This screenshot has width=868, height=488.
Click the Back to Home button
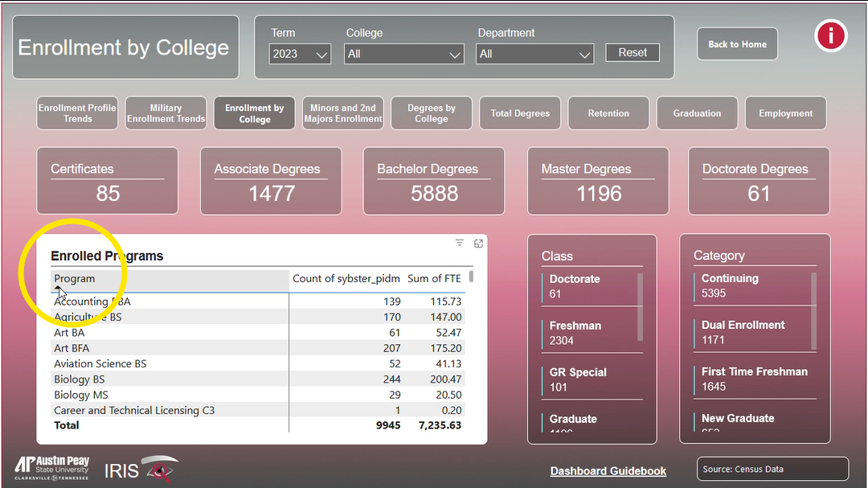(737, 44)
